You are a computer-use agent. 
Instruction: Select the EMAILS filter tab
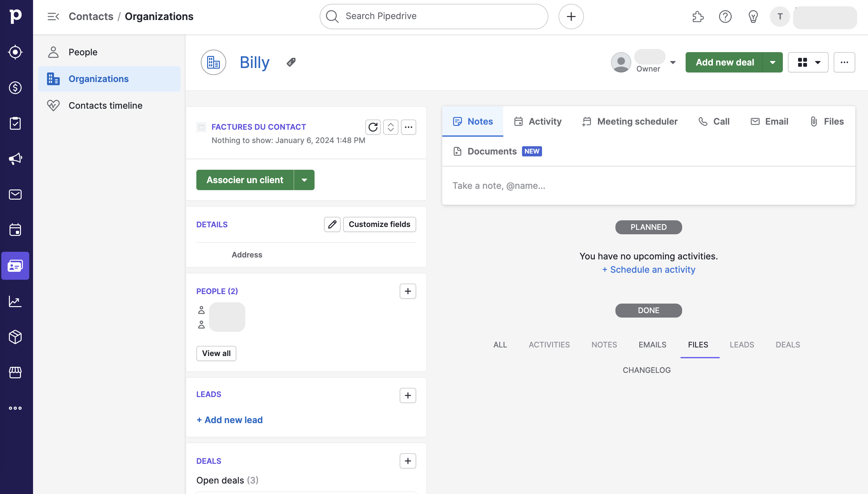click(x=652, y=345)
